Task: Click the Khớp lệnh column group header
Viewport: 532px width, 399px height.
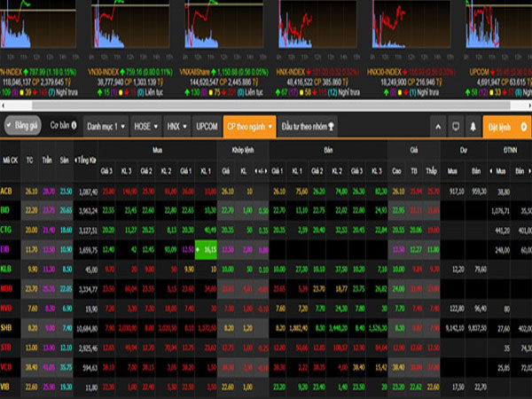Action: pyautogui.click(x=243, y=150)
